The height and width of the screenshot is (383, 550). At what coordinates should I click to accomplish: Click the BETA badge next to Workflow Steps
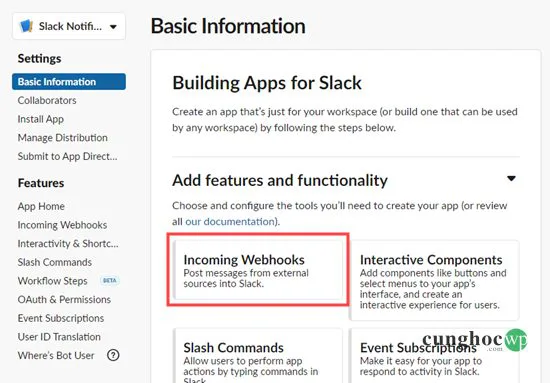pos(110,280)
